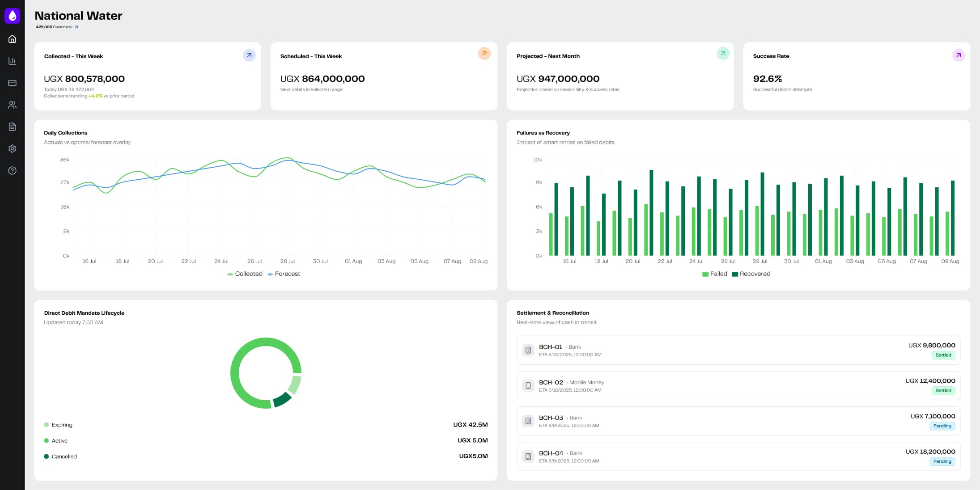Click the Help question-mark icon

coord(12,170)
